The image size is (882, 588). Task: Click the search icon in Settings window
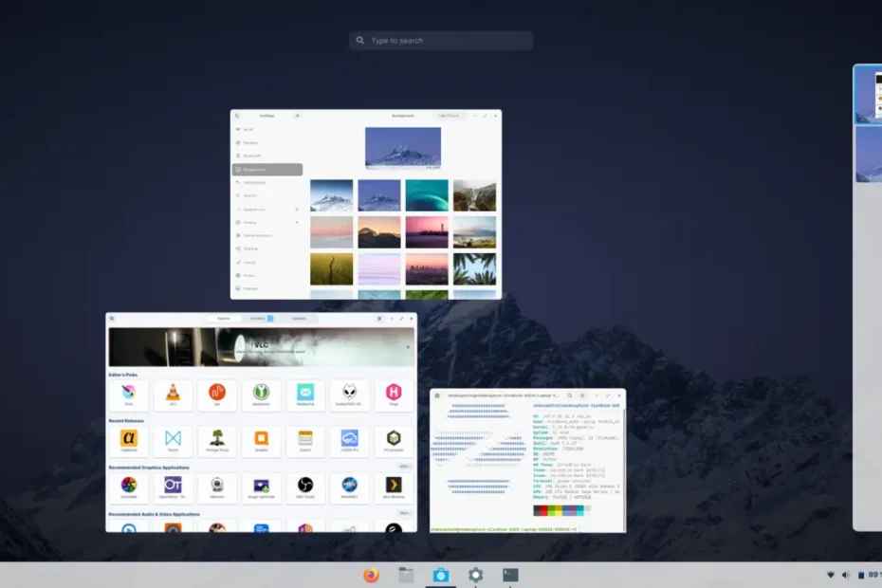click(x=238, y=116)
